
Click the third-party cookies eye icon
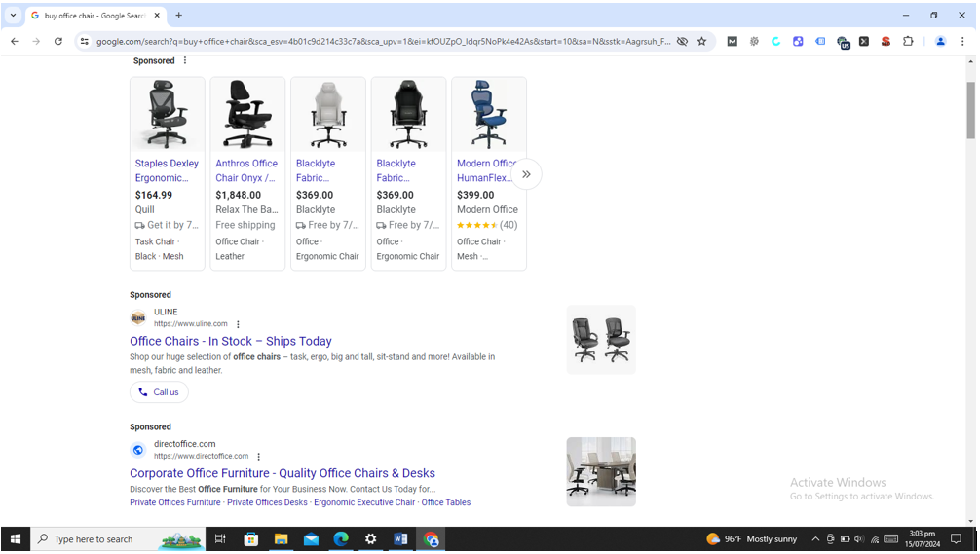tap(683, 41)
